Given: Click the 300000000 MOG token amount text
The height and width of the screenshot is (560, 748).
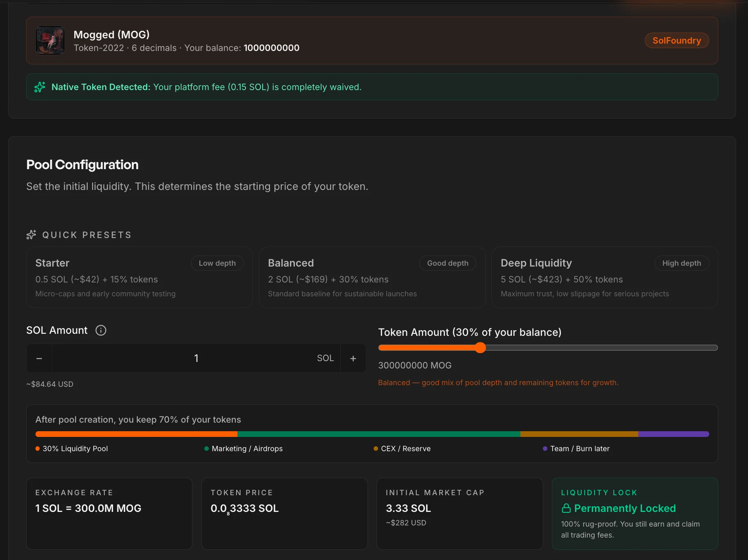Looking at the screenshot, I should [x=415, y=365].
